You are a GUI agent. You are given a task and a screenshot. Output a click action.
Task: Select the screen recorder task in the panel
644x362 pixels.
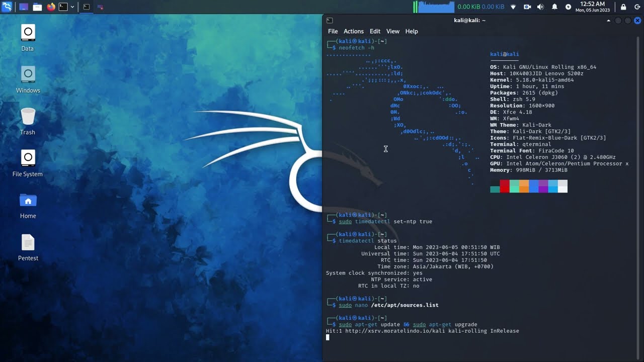coord(100,7)
